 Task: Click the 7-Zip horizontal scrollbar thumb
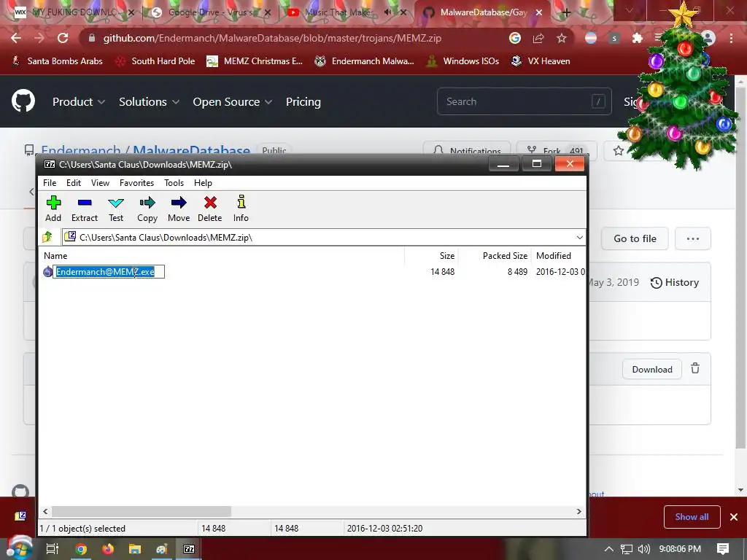(x=142, y=511)
